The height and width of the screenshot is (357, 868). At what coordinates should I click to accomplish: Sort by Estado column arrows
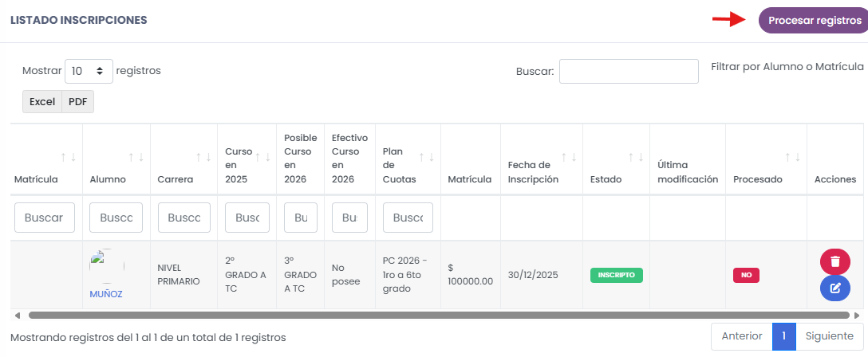(x=636, y=157)
